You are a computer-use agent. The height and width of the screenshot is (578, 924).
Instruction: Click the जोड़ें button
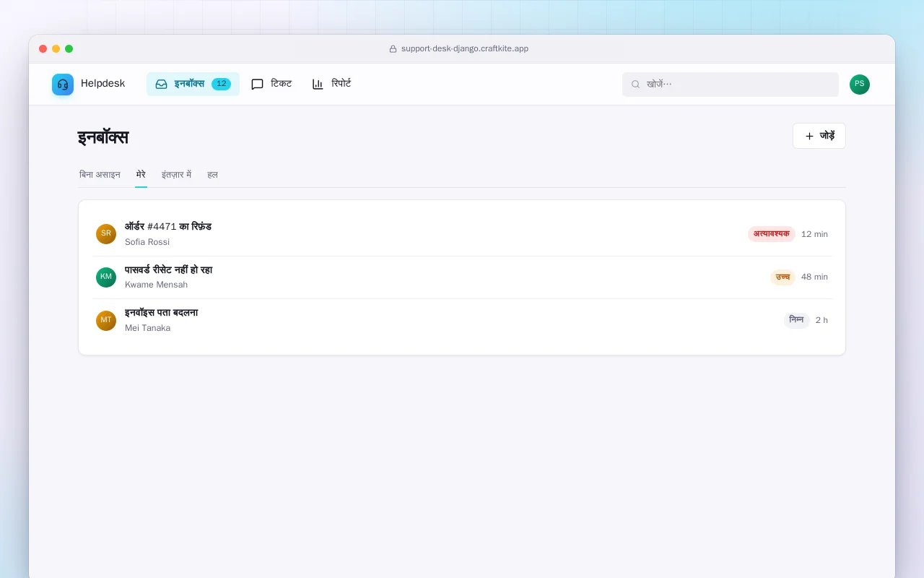tap(819, 136)
